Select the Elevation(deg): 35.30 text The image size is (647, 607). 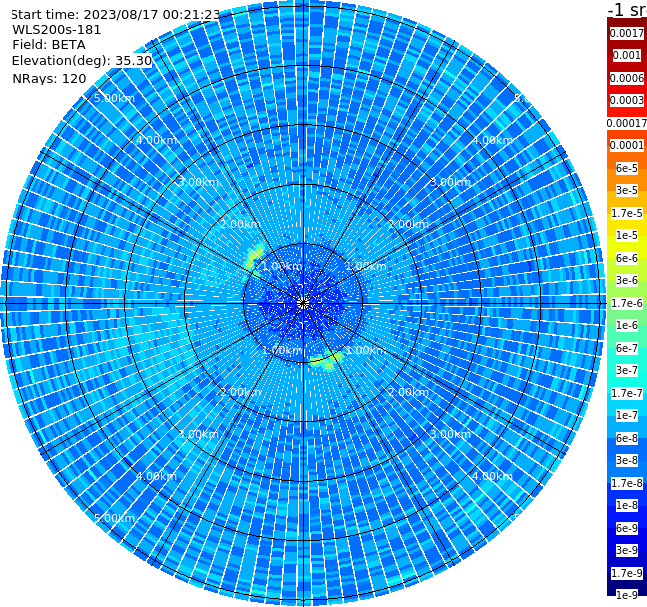[x=82, y=61]
